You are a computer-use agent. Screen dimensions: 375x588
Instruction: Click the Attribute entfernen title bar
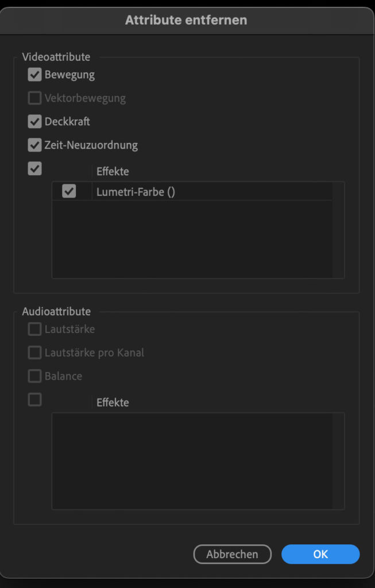186,20
